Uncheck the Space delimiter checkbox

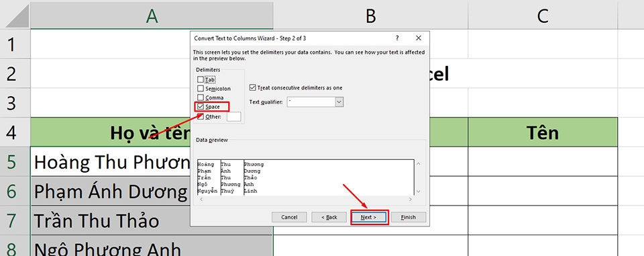point(201,107)
